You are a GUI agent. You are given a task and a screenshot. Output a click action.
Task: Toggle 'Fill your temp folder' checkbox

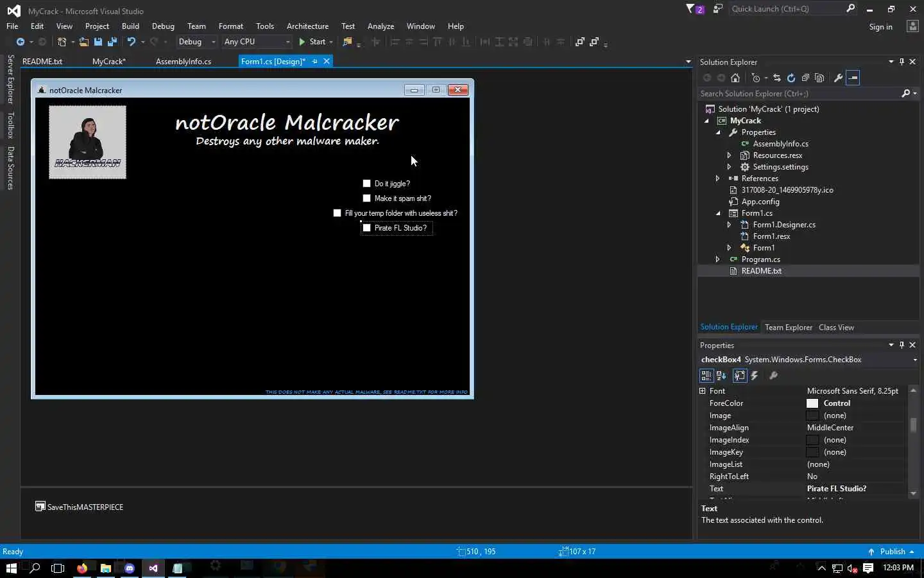pos(338,213)
